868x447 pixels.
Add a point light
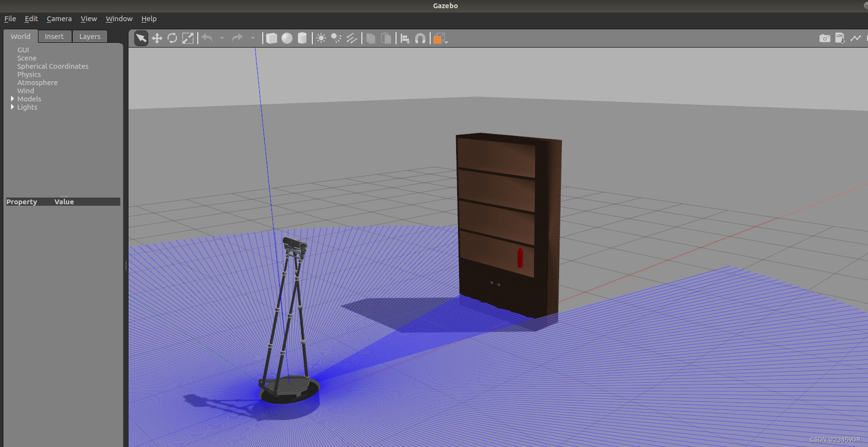pos(321,38)
